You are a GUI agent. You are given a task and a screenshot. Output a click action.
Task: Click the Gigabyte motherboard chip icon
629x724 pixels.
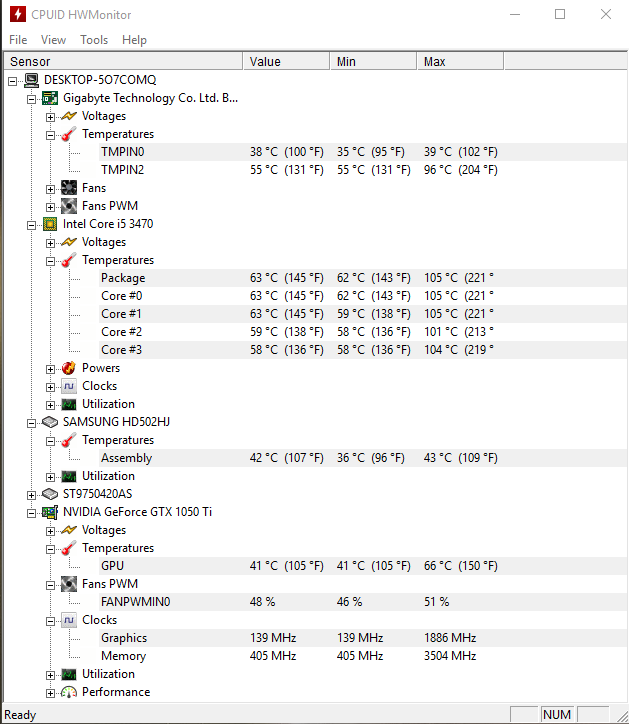[50, 98]
